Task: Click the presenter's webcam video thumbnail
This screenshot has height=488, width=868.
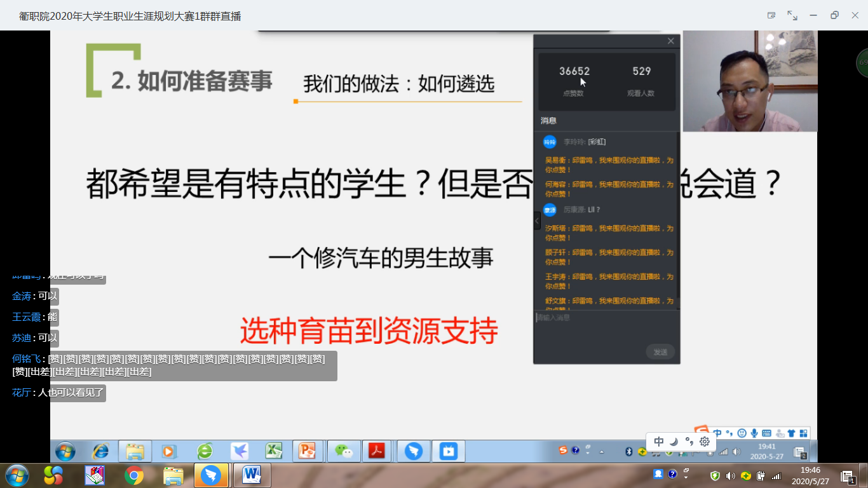Action: [750, 81]
